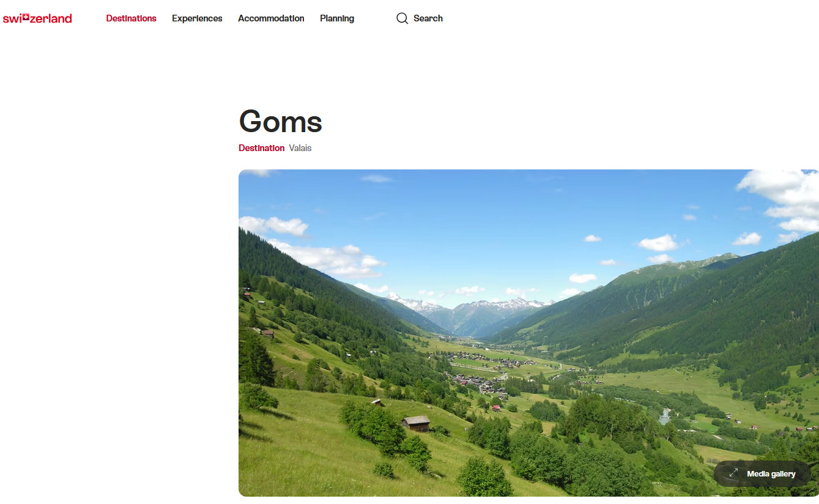Open the Accommodation menu

[271, 18]
